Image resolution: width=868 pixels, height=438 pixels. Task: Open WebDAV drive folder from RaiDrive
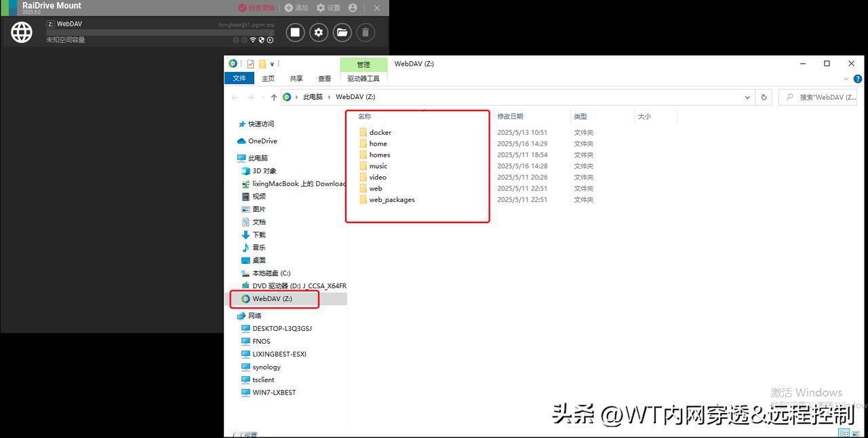(x=342, y=32)
